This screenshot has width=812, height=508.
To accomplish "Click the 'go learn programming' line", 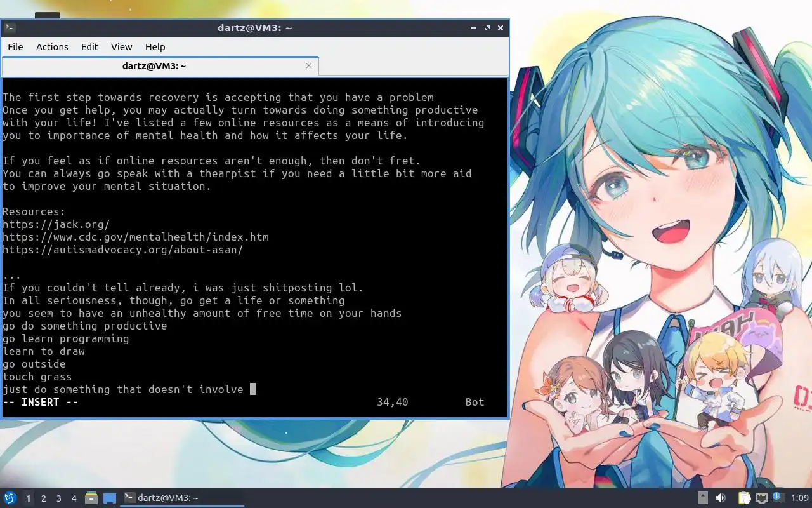I will pyautogui.click(x=66, y=338).
